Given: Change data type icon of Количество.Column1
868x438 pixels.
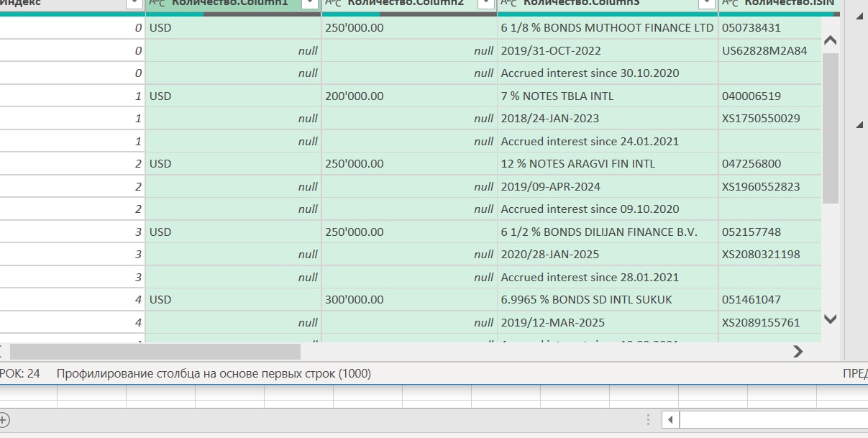Looking at the screenshot, I should click(x=157, y=4).
